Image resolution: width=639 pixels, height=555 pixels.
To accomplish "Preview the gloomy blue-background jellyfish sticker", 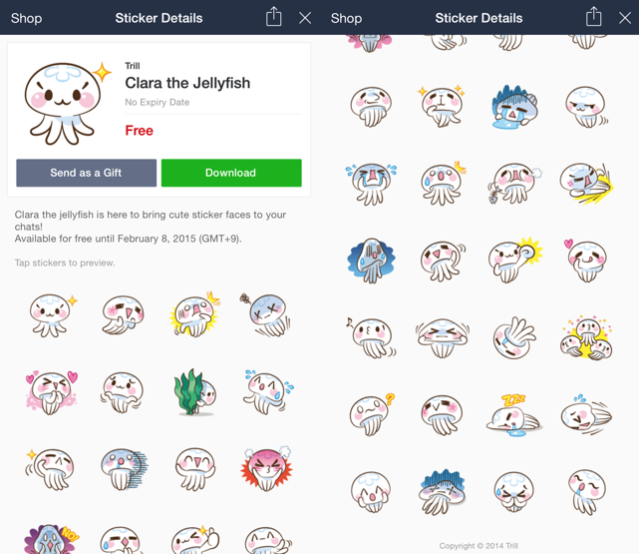I will 371,260.
